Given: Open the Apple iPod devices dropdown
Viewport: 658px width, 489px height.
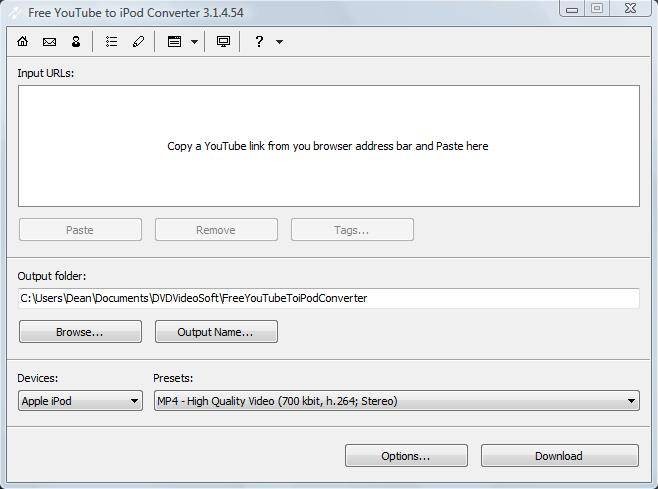Looking at the screenshot, I should pos(81,401).
